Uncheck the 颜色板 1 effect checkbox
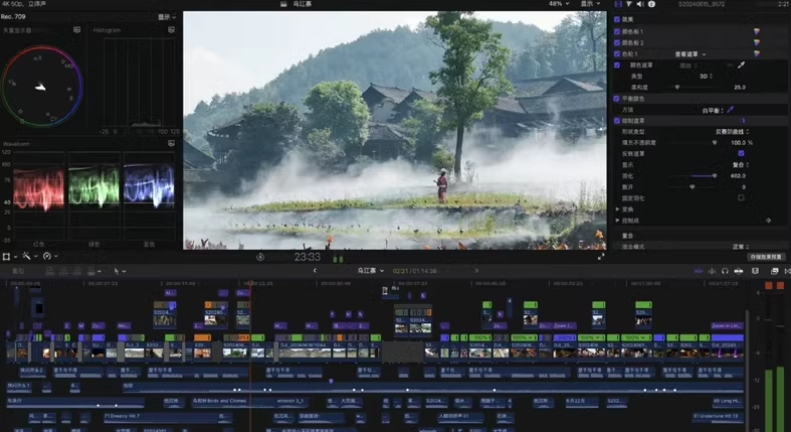The image size is (791, 432). tap(617, 31)
